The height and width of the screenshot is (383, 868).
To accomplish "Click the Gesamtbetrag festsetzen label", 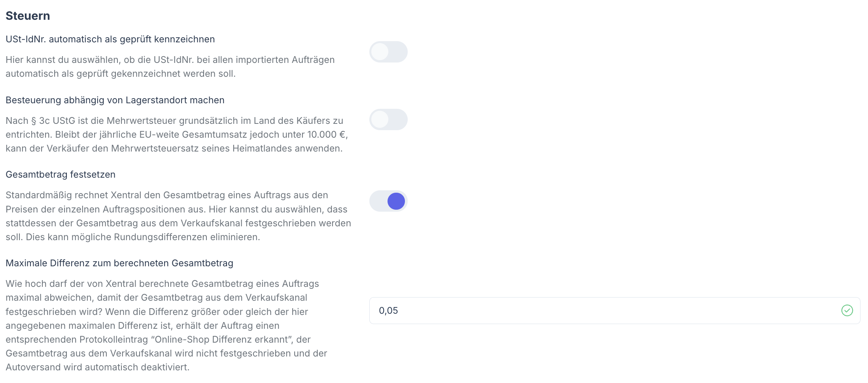I will coord(61,174).
